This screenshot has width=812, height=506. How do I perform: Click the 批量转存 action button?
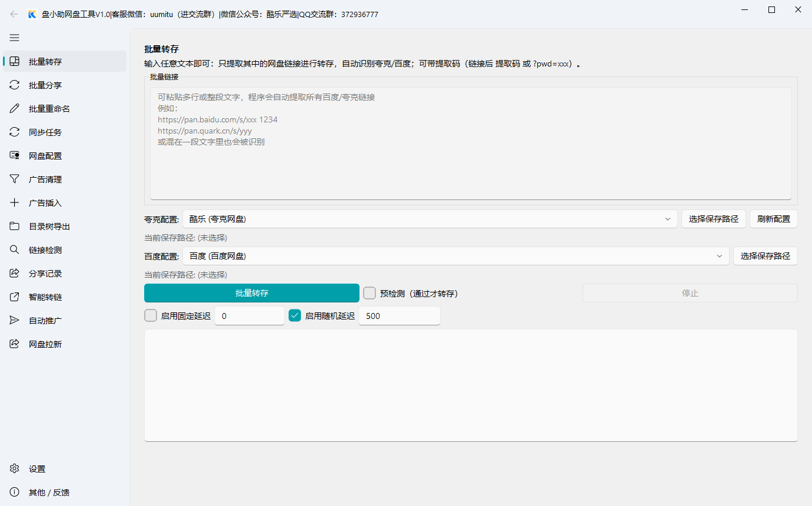pos(252,292)
